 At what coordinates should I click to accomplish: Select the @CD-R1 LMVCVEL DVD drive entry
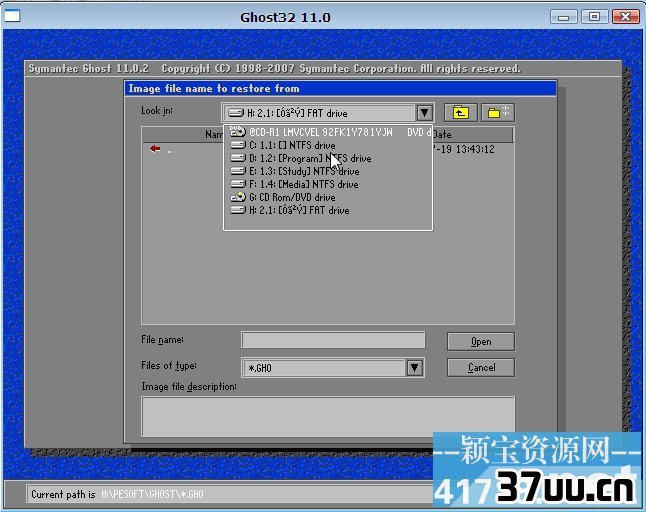click(328, 132)
